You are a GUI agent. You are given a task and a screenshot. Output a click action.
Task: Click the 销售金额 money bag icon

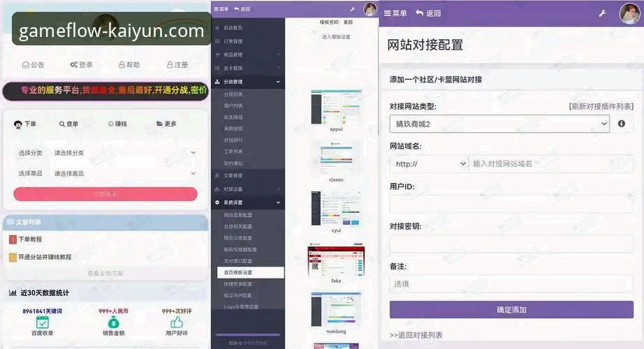click(113, 322)
